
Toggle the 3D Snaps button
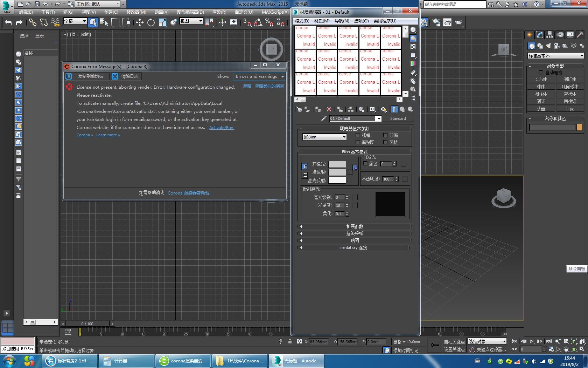(x=247, y=22)
